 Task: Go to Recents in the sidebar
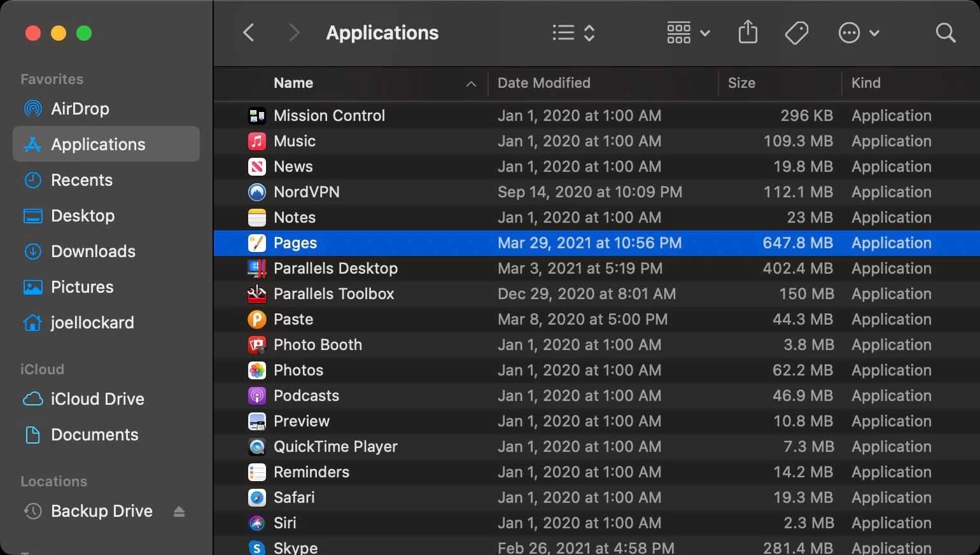click(x=81, y=180)
